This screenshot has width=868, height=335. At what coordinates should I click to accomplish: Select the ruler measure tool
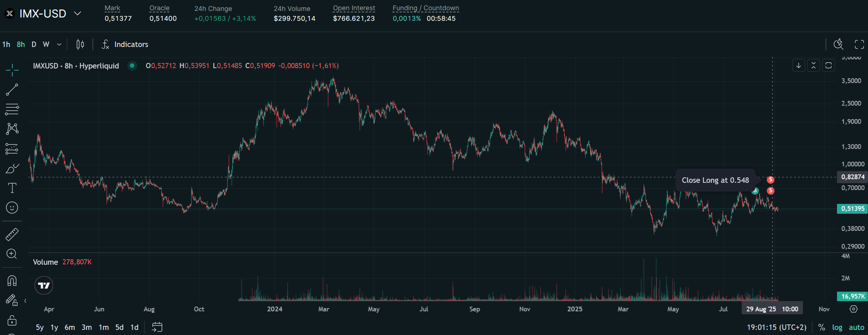(x=12, y=234)
